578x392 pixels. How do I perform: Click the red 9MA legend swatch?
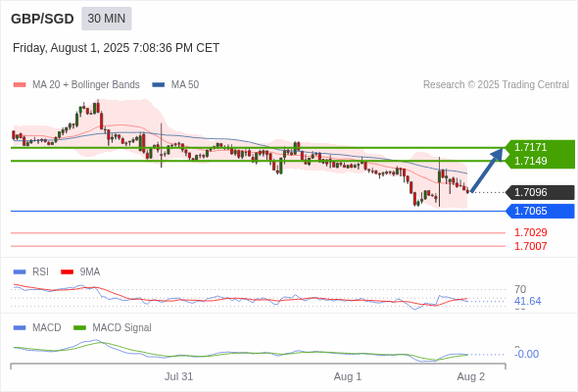[x=67, y=272]
